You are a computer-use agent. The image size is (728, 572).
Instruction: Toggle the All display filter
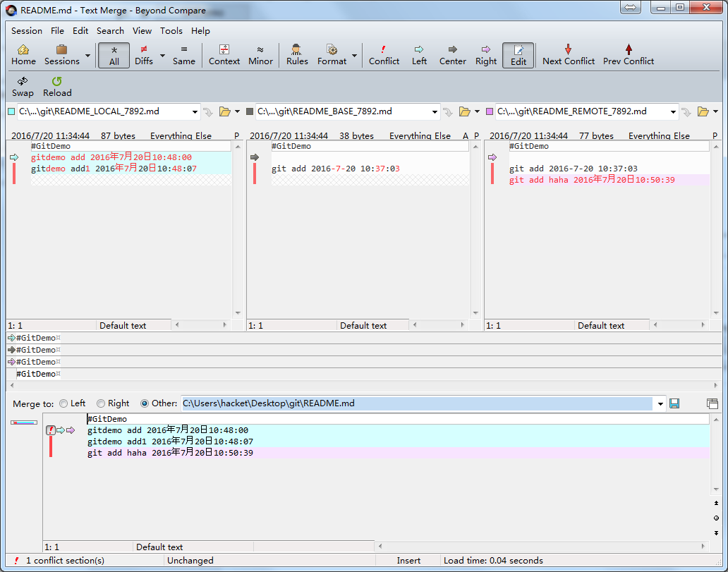(114, 55)
